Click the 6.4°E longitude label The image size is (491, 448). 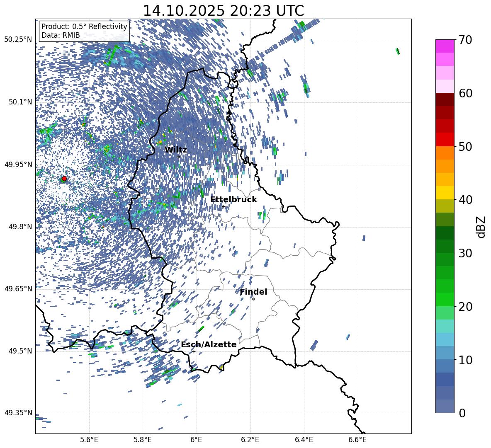[x=304, y=440]
